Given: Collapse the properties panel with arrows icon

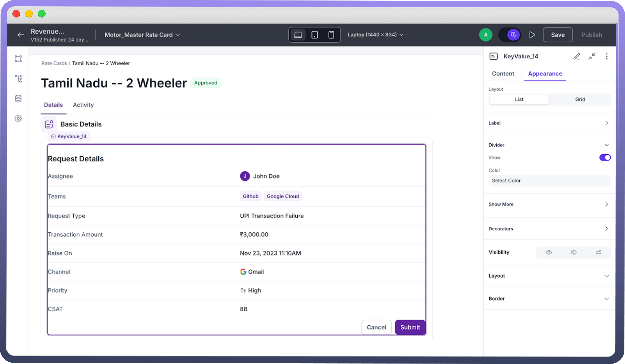Looking at the screenshot, I should (x=592, y=57).
